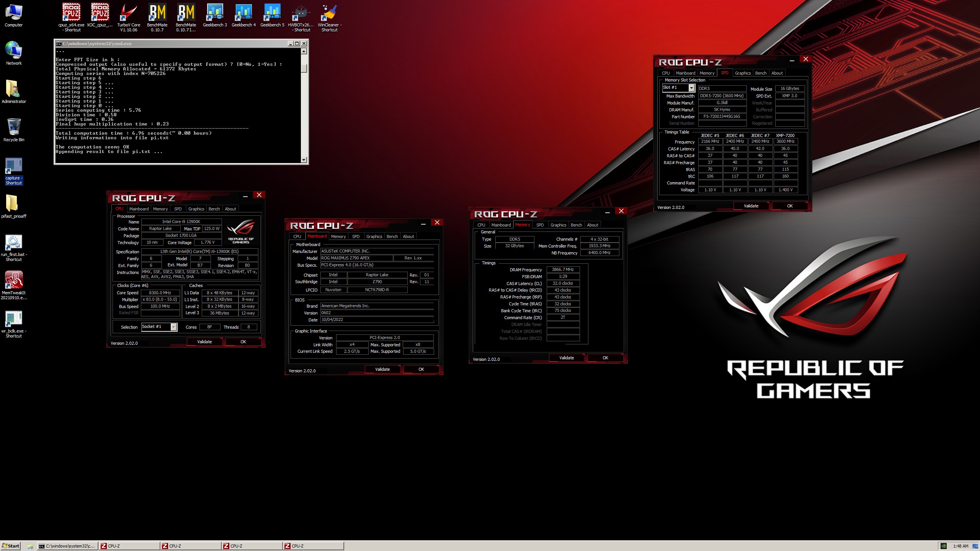
Task: Open About tab in Memory window
Action: pyautogui.click(x=592, y=225)
